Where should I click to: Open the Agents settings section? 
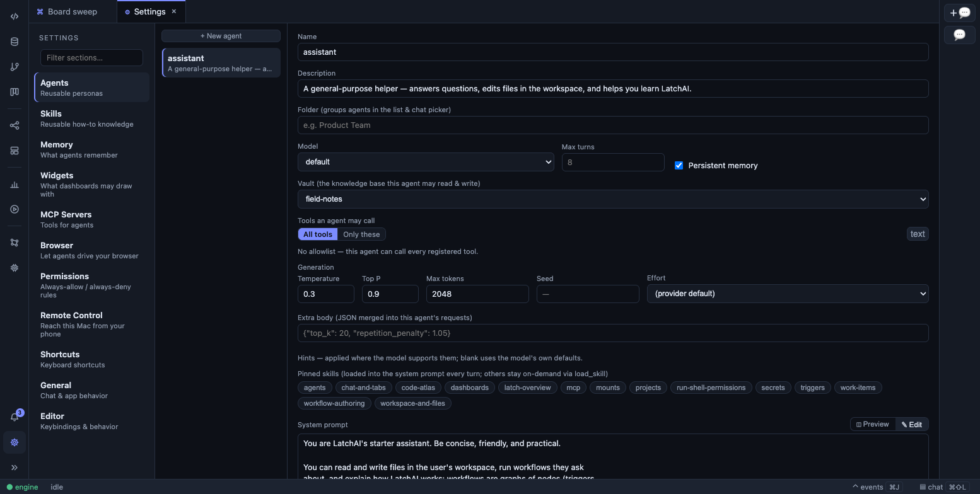click(92, 88)
